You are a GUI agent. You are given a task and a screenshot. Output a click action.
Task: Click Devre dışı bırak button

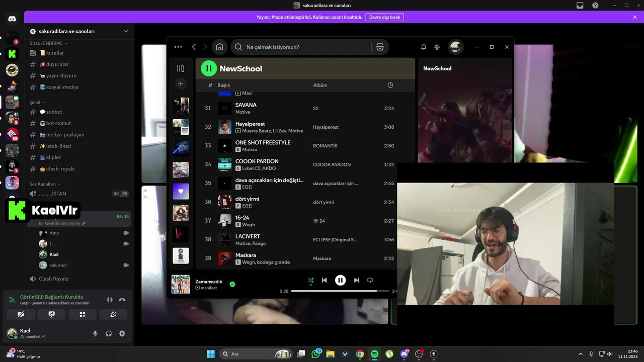tap(384, 17)
